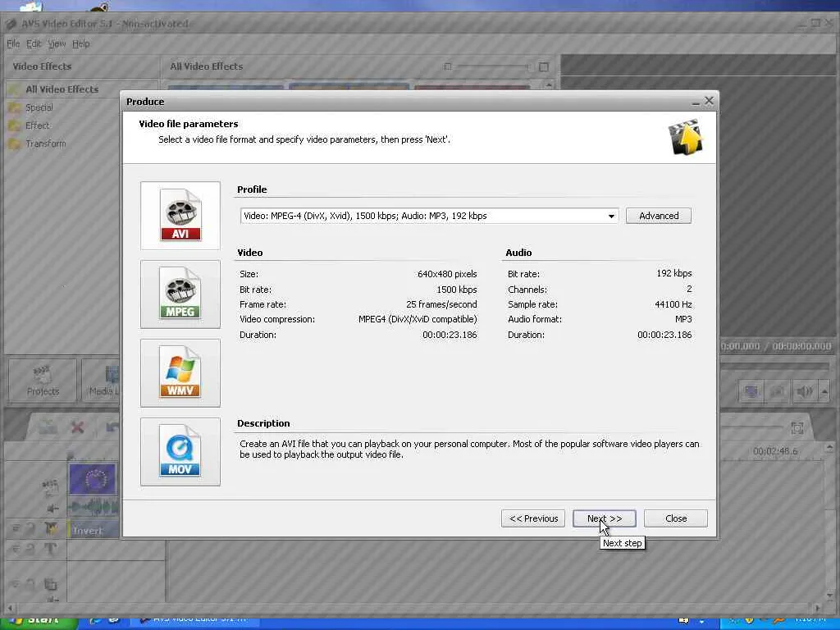
Task: Click the Close button in Produce dialog
Action: (676, 518)
